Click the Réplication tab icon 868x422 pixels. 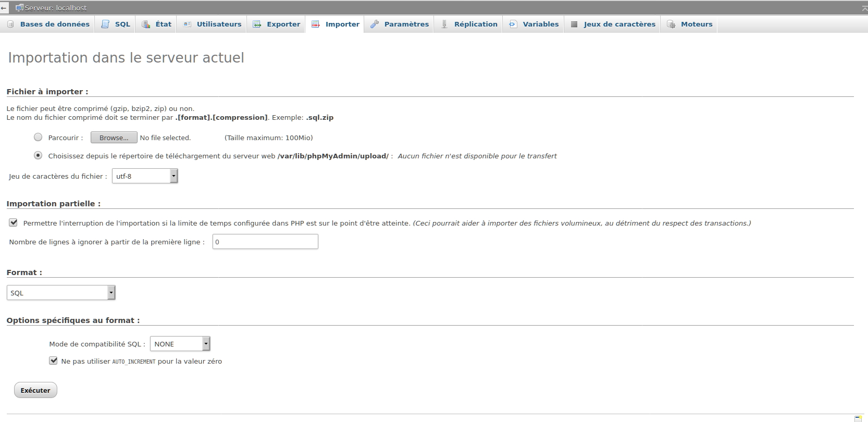[x=444, y=24]
